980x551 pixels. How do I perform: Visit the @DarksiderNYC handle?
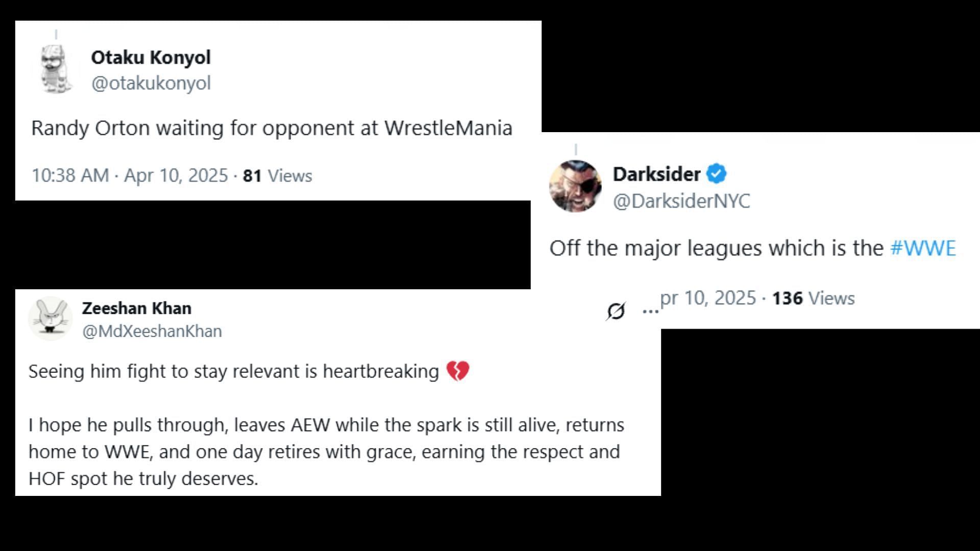click(x=681, y=201)
